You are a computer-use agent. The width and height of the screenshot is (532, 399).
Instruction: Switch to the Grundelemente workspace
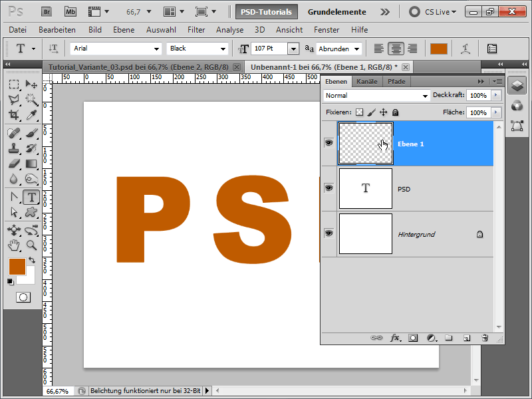(336, 12)
